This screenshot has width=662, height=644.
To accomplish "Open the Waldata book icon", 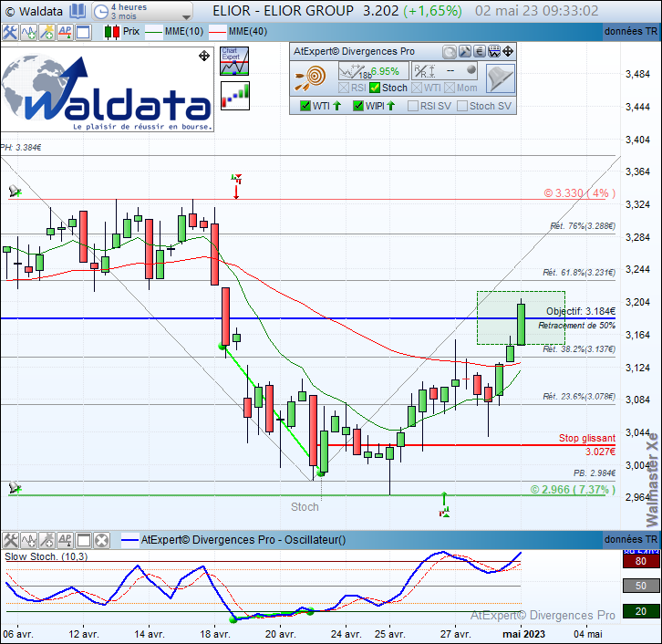I will (x=78, y=11).
